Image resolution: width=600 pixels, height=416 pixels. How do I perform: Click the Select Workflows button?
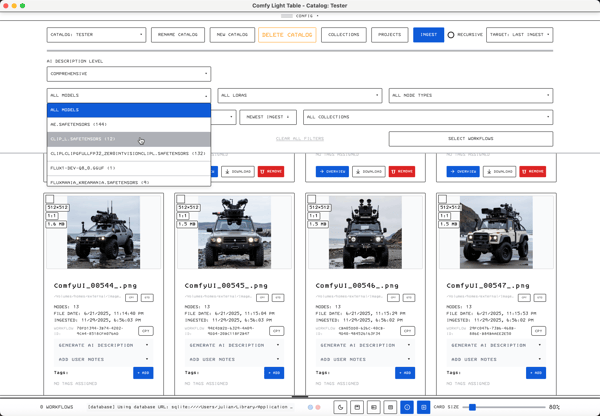(471, 139)
